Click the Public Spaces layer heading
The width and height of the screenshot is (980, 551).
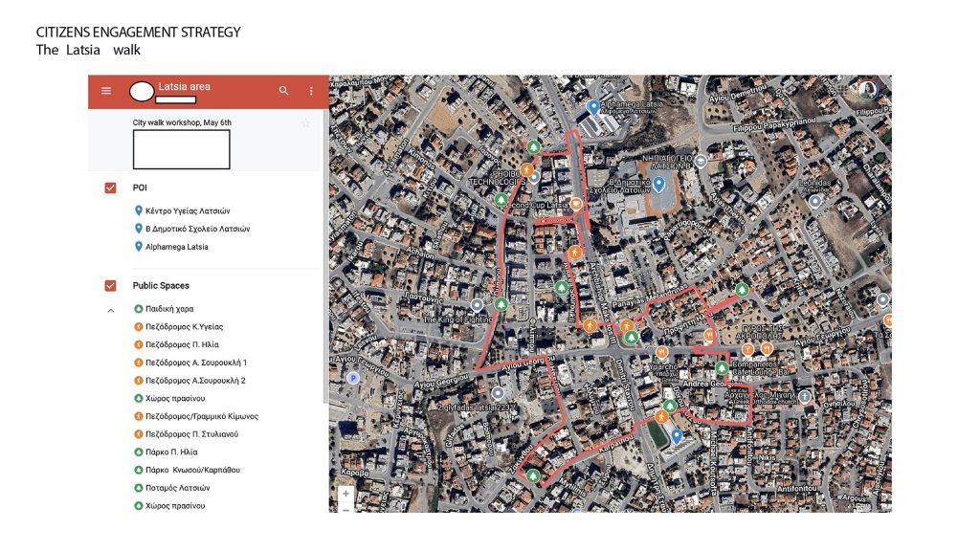tap(161, 285)
